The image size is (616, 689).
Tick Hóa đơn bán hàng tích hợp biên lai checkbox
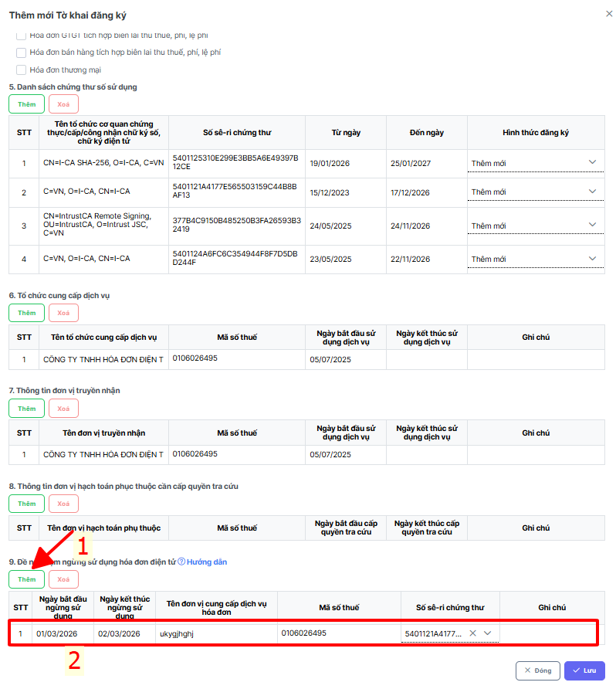pyautogui.click(x=22, y=53)
